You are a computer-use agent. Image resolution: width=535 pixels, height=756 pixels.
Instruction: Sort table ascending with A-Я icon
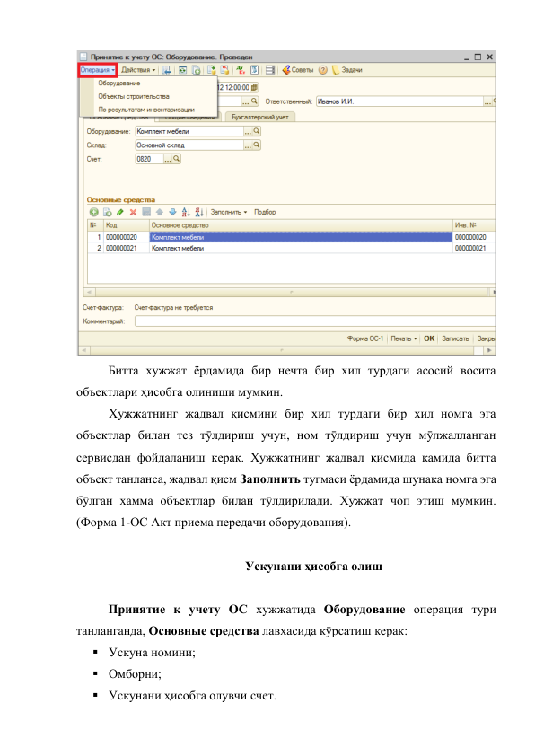click(x=186, y=212)
